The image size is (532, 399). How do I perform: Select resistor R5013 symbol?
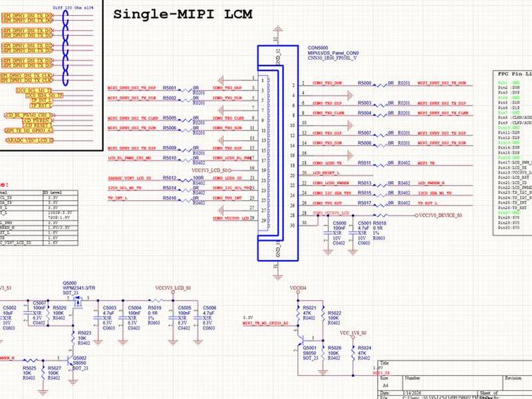pos(380,186)
